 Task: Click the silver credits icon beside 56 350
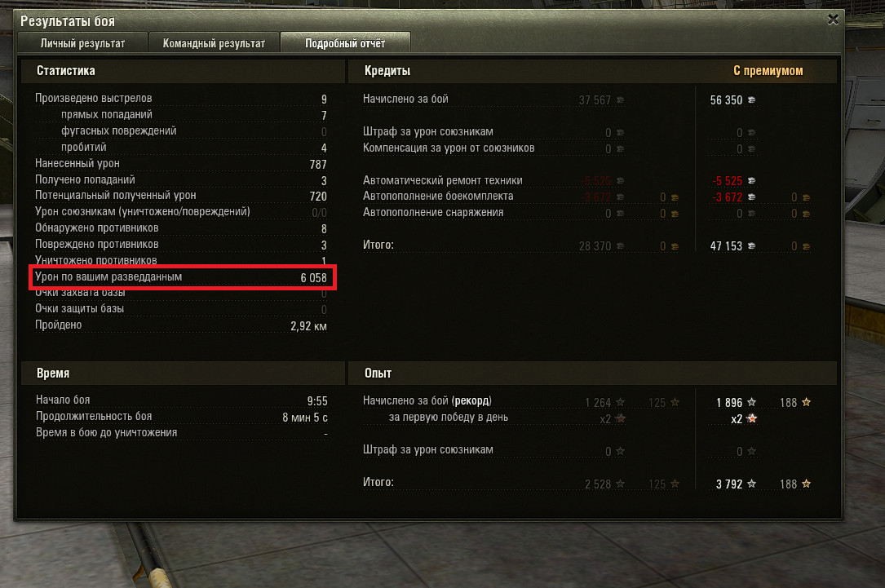click(751, 99)
